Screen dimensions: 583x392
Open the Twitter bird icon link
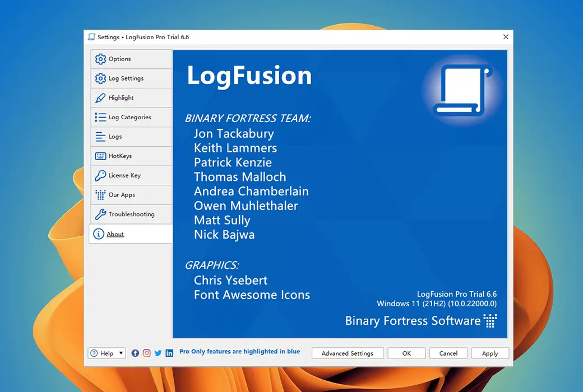pos(158,353)
